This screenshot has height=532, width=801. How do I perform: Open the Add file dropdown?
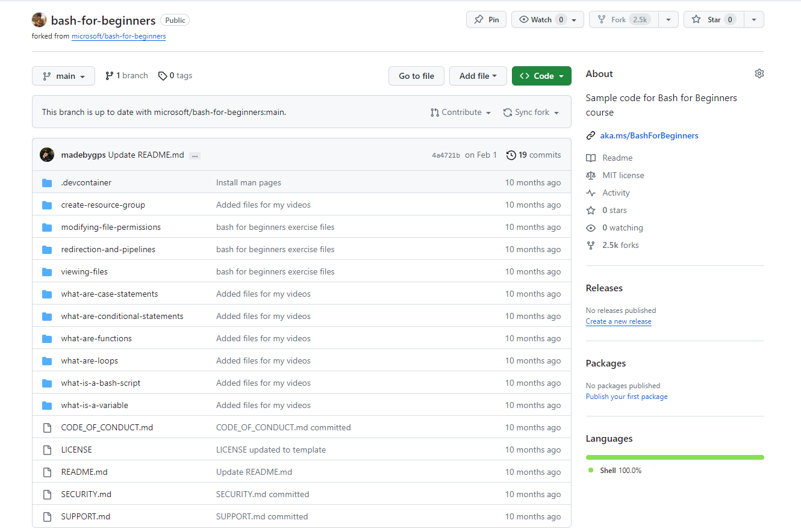[x=478, y=76]
